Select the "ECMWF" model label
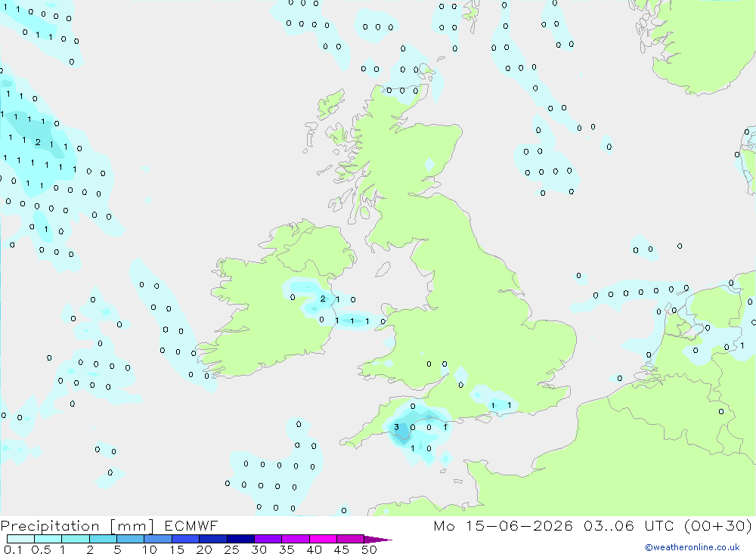Viewport: 756px width, 554px height. pos(191,525)
